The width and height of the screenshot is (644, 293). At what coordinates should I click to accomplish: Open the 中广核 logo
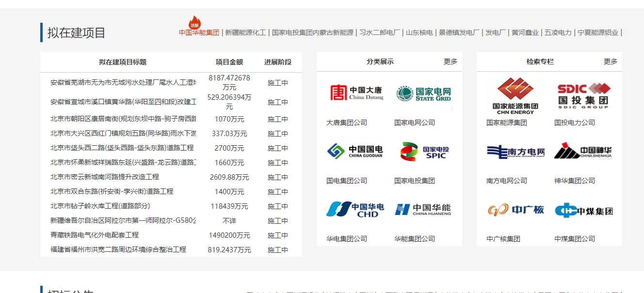[515, 210]
